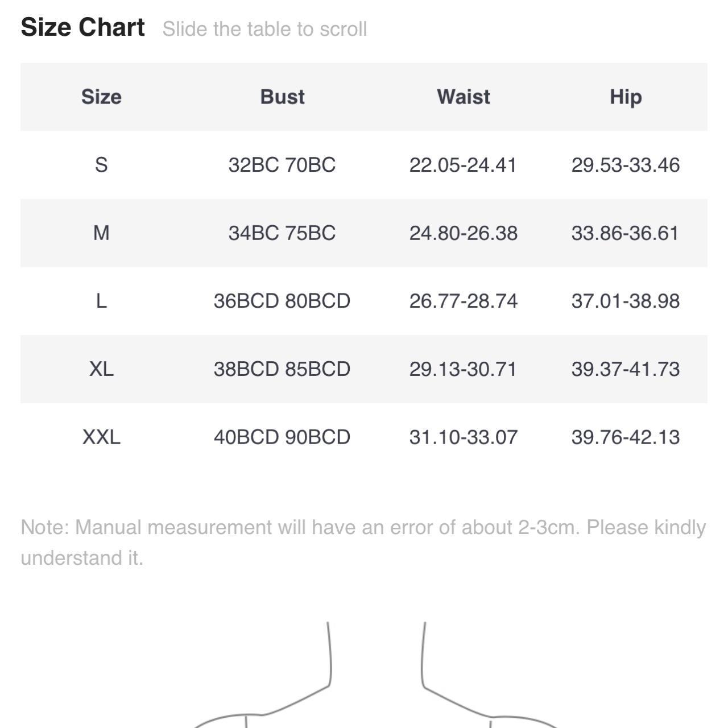Image resolution: width=728 pixels, height=728 pixels.
Task: Click the S size row label
Action: pos(101,165)
